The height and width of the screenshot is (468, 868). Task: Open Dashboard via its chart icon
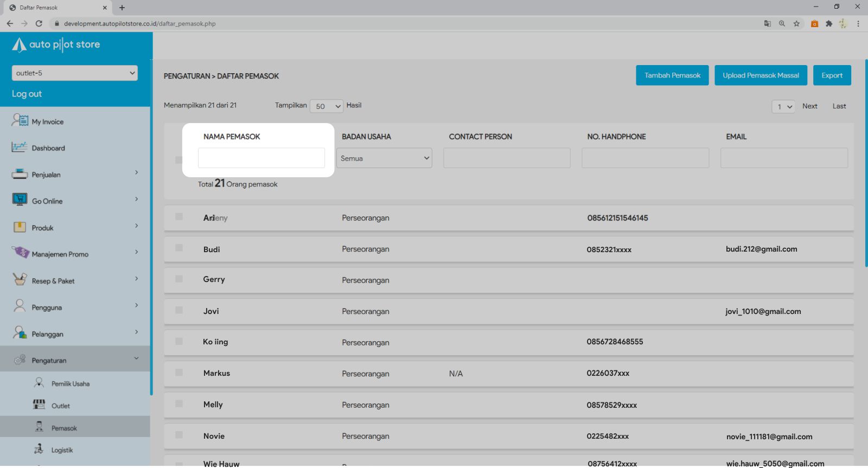(x=20, y=147)
